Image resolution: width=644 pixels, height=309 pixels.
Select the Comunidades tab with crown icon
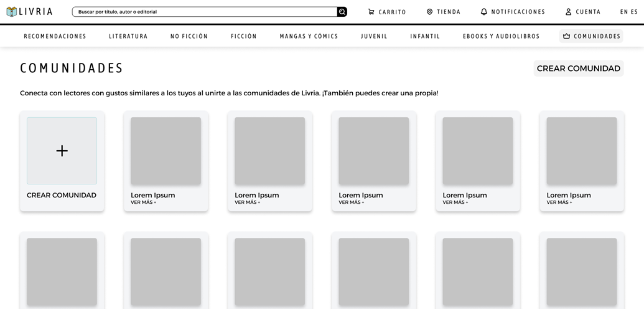(591, 36)
